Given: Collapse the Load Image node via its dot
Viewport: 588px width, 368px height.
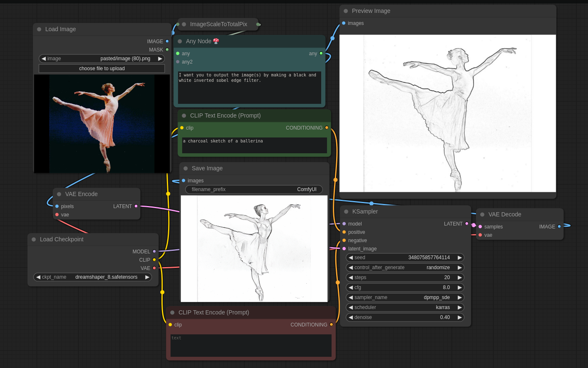Looking at the screenshot, I should [39, 29].
